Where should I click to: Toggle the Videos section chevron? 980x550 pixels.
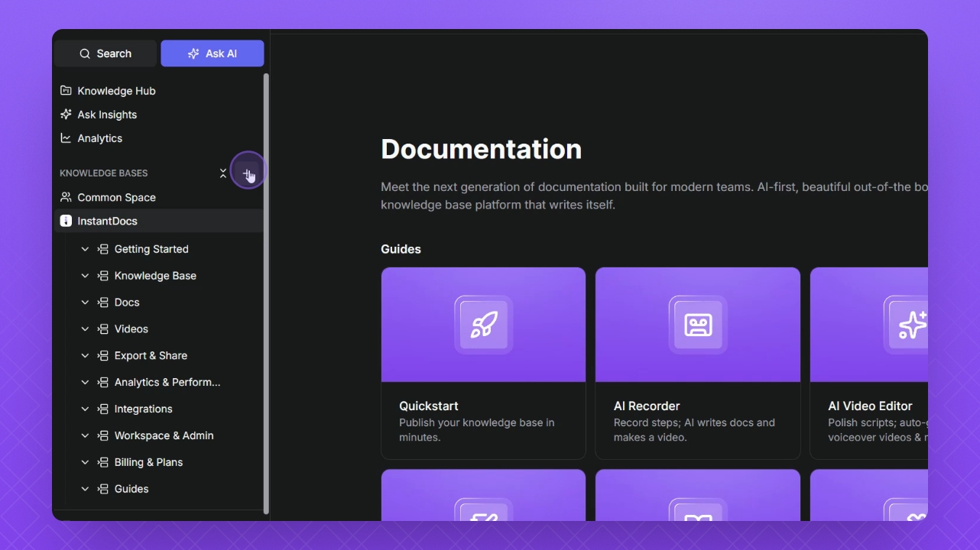(x=85, y=329)
